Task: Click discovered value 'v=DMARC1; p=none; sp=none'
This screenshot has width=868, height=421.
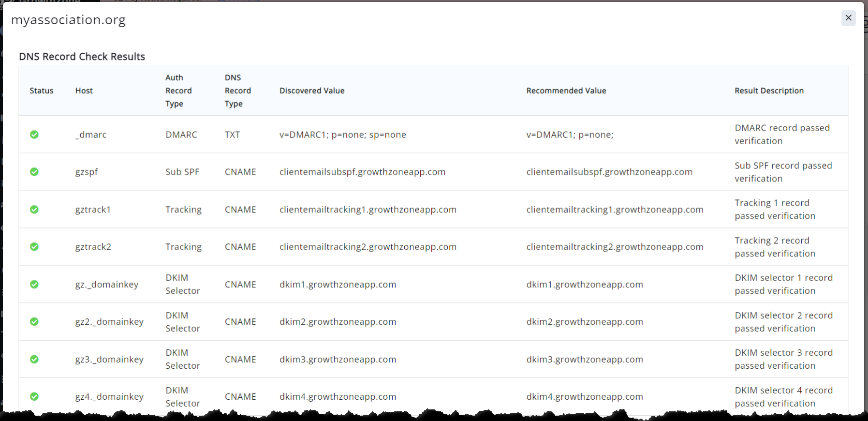Action: pyautogui.click(x=343, y=135)
